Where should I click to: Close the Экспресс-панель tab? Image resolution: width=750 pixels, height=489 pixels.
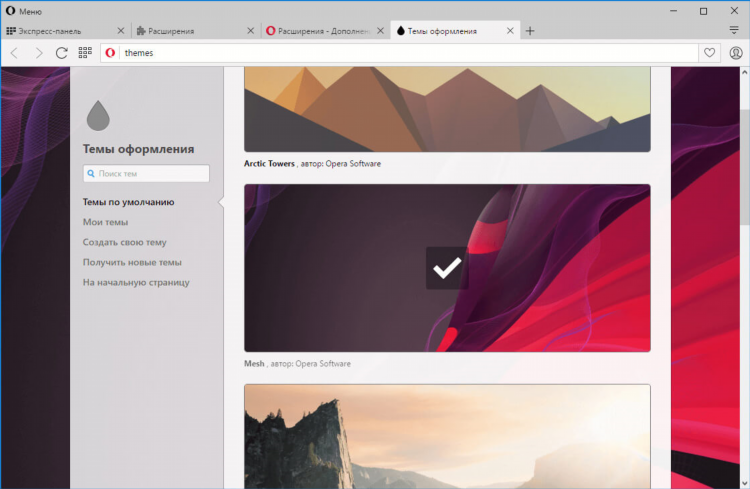(121, 31)
